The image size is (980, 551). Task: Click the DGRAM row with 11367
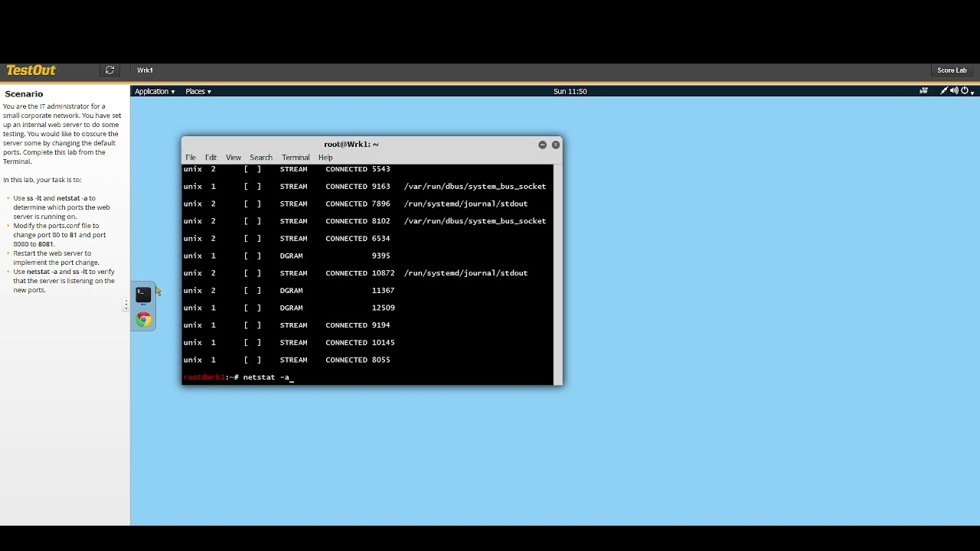tap(289, 291)
